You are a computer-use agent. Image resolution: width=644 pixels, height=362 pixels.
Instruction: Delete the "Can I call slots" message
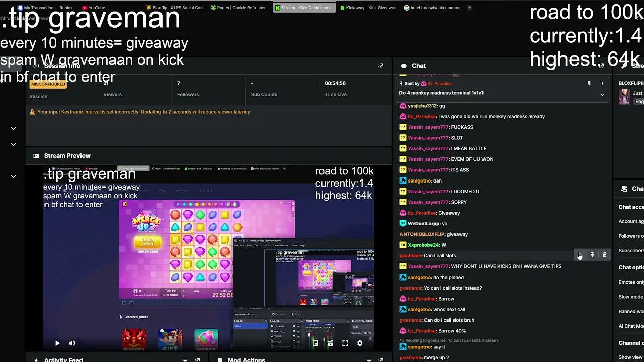click(x=605, y=255)
